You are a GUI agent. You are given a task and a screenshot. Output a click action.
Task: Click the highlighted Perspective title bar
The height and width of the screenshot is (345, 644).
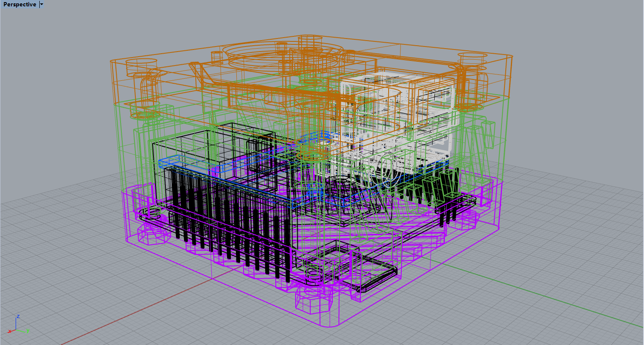19,4
